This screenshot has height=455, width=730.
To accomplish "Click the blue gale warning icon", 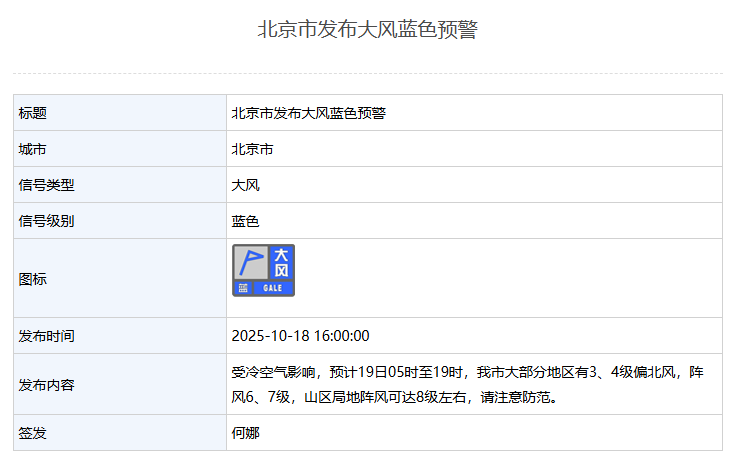I will pos(264,270).
